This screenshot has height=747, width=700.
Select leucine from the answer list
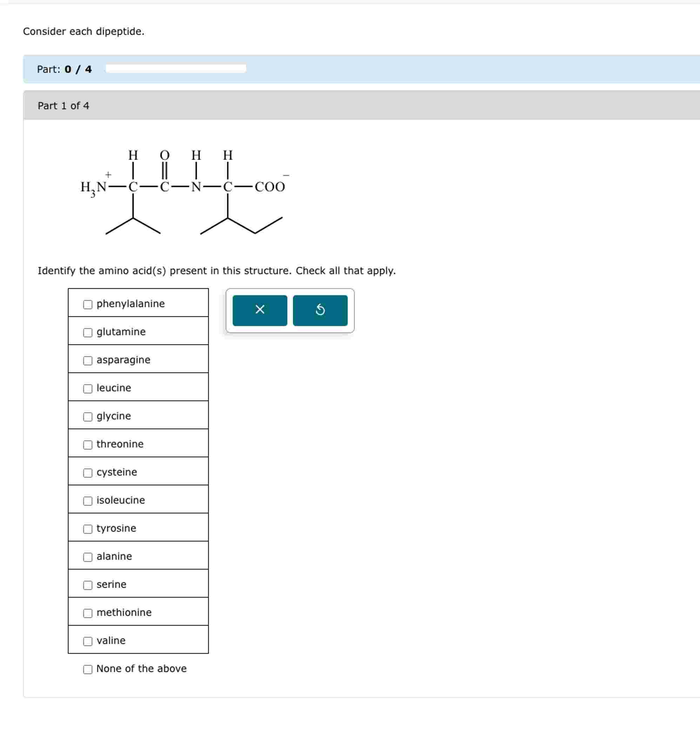point(88,388)
